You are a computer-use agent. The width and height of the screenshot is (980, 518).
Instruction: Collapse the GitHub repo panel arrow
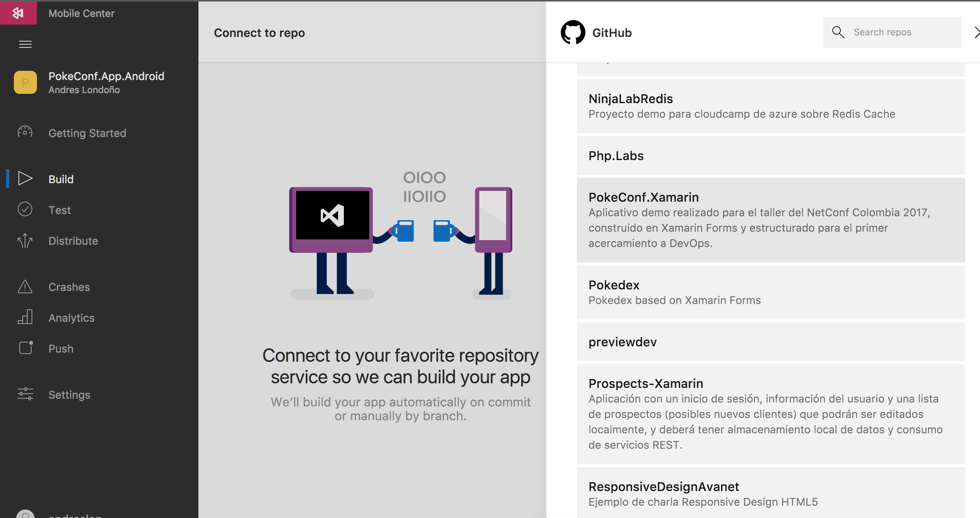[x=976, y=32]
